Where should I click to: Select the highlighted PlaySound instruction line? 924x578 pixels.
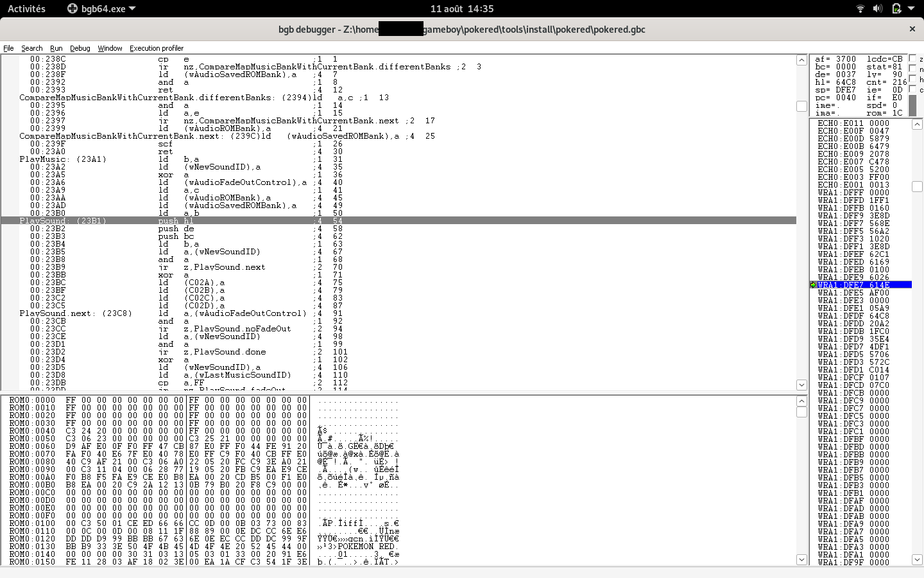tap(257, 220)
